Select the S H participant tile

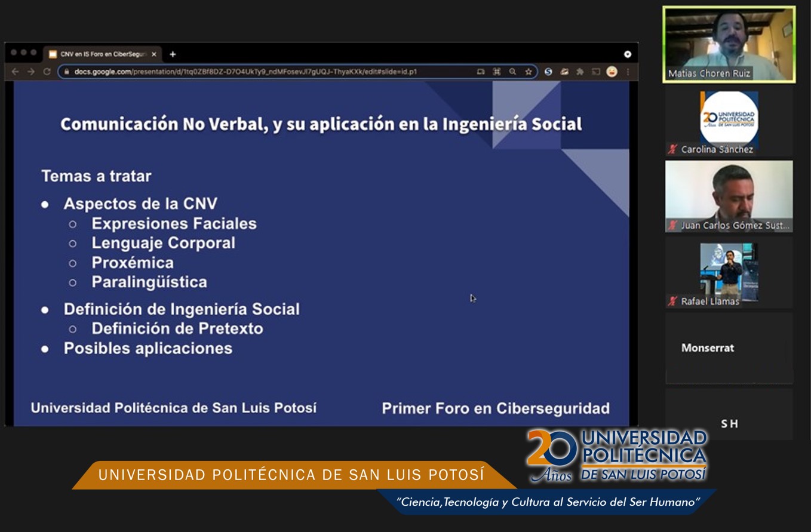(729, 423)
